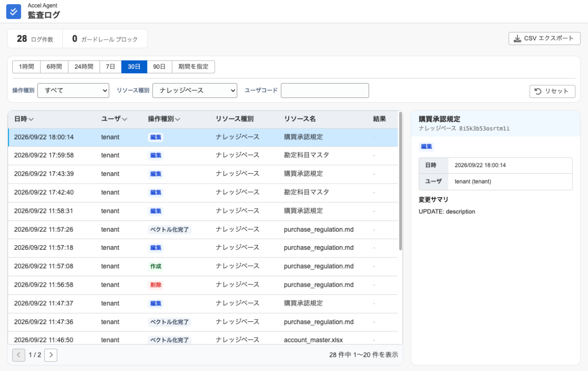Click the リセット button
Screen dimensions: 588x371
click(x=552, y=91)
